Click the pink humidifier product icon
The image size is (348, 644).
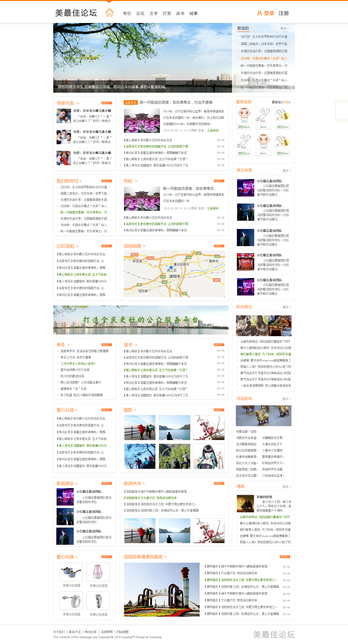pos(98,572)
